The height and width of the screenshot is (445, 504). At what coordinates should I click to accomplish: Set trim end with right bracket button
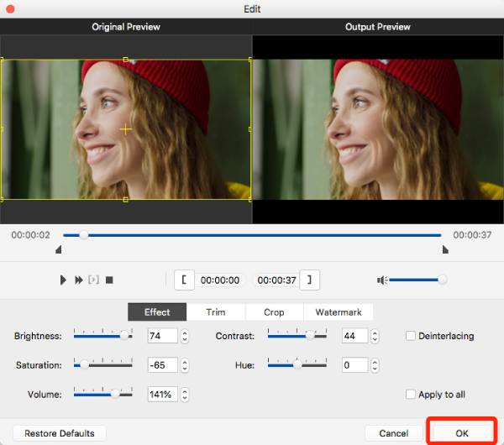click(x=309, y=280)
